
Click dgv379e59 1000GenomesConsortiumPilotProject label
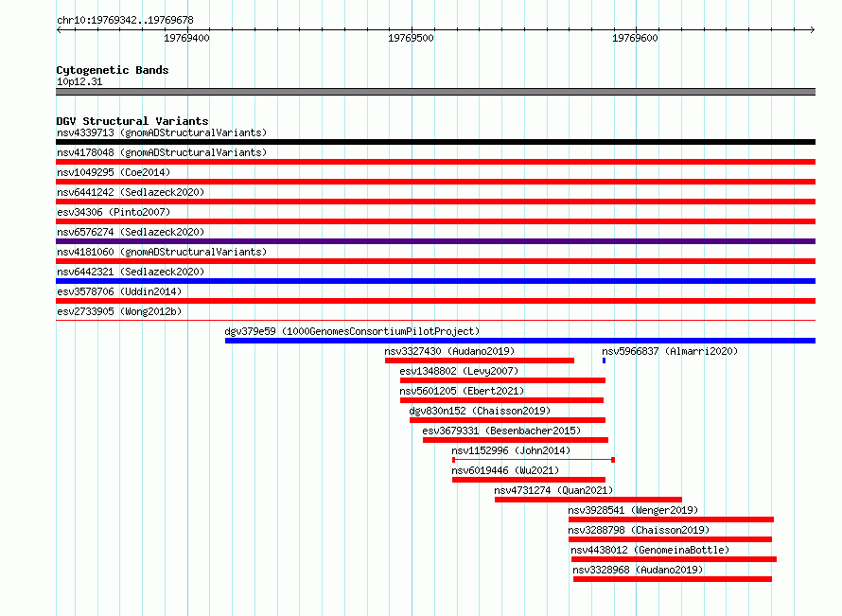tap(352, 331)
